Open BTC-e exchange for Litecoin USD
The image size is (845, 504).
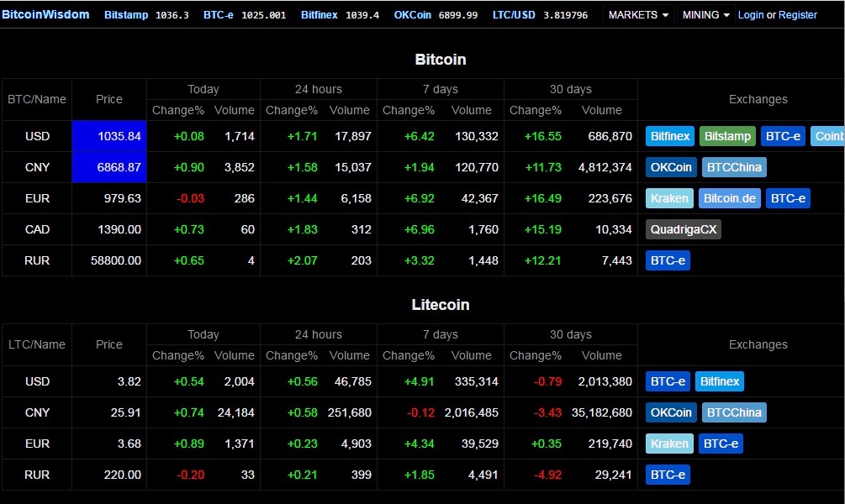668,381
